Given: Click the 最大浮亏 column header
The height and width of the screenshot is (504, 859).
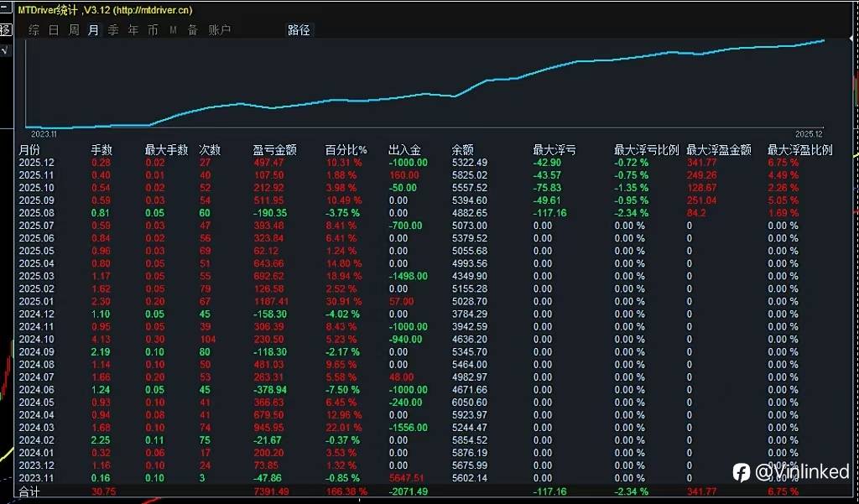Looking at the screenshot, I should [554, 149].
